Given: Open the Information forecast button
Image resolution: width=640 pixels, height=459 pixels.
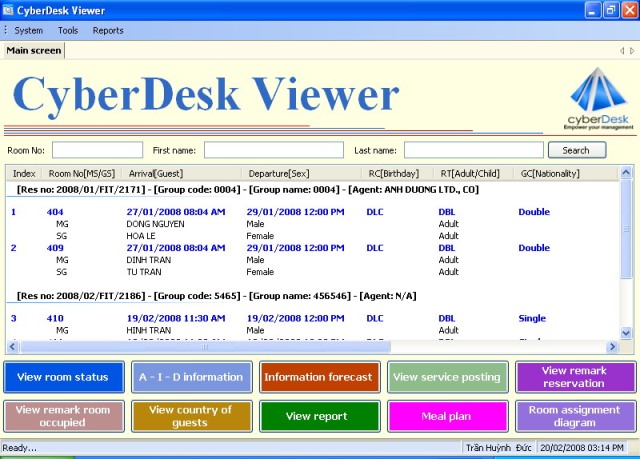Looking at the screenshot, I should (319, 377).
